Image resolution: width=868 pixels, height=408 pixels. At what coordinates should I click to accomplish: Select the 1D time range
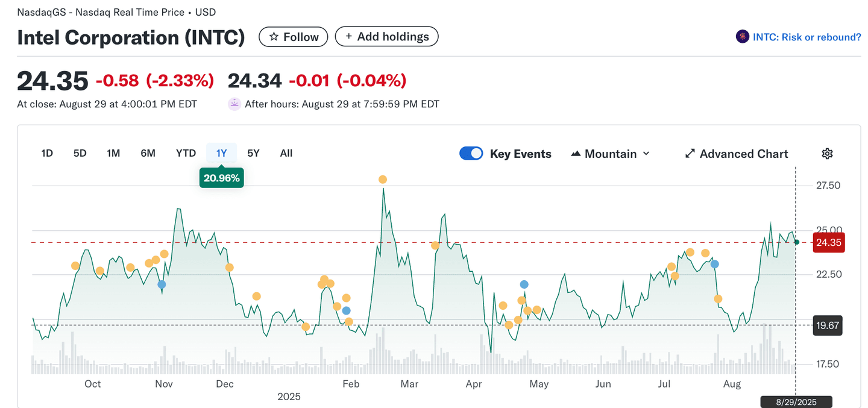(x=47, y=153)
